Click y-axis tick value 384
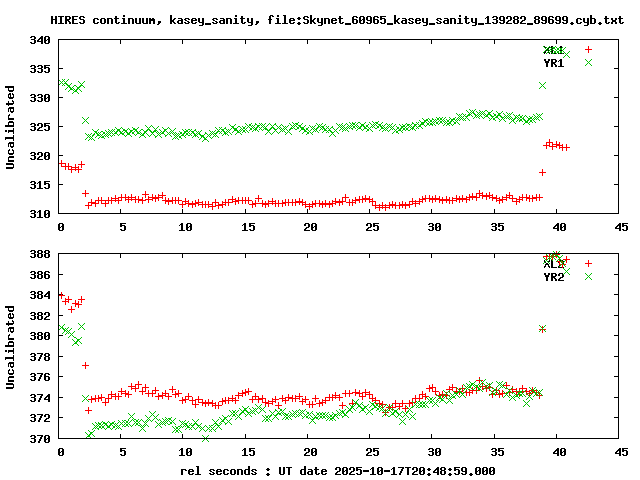Screen dimensions: 640x480 click(x=40, y=295)
